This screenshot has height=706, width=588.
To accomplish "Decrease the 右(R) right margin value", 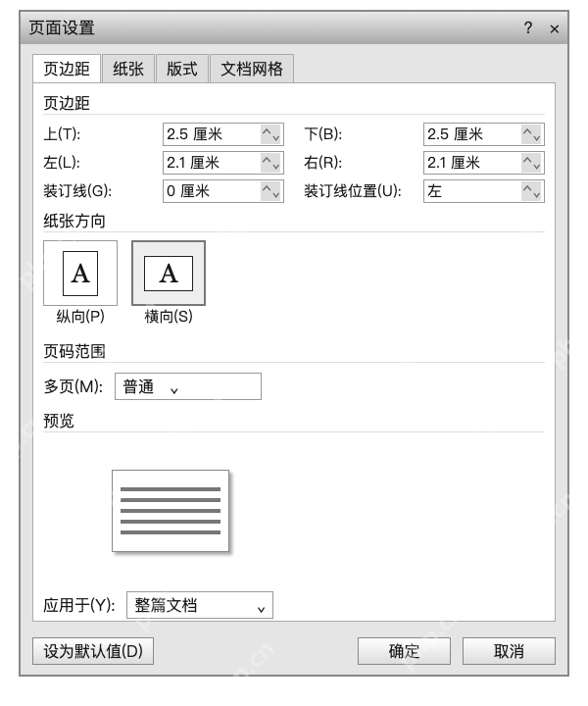I will [x=537, y=166].
